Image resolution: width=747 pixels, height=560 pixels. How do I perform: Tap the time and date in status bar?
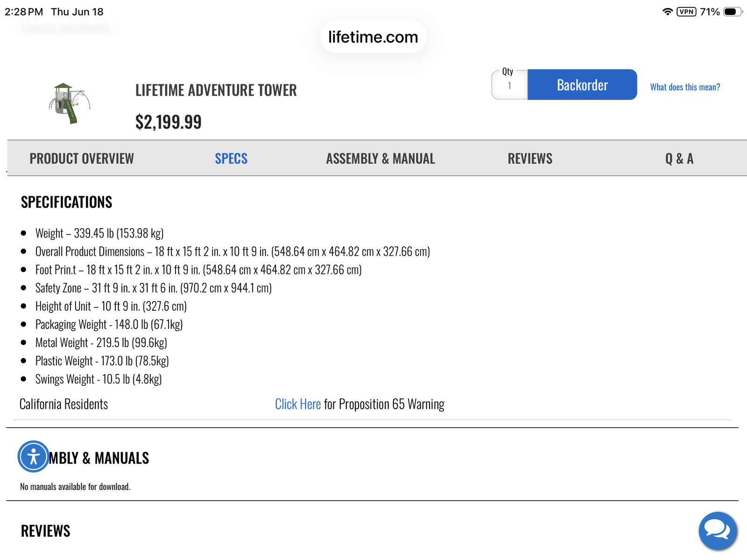point(54,12)
